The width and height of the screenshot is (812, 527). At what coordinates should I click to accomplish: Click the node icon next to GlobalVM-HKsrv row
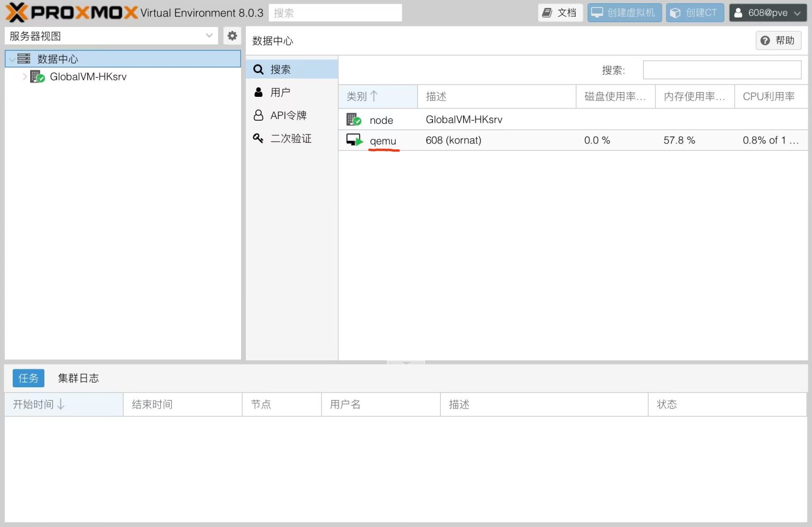coord(353,119)
